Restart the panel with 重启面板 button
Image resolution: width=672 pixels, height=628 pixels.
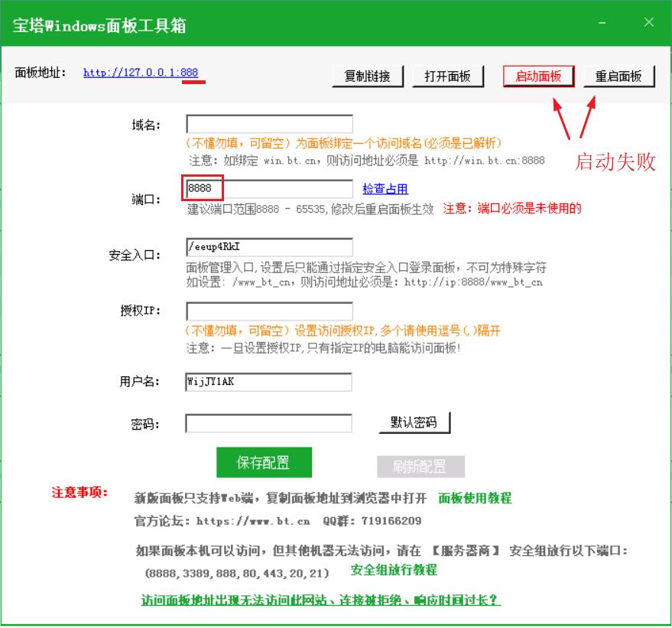[x=618, y=76]
